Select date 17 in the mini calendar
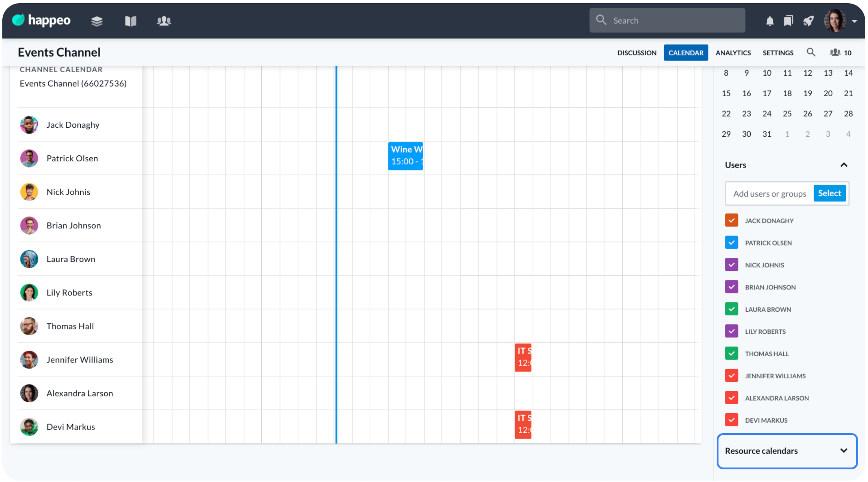The height and width of the screenshot is (482, 868). (x=767, y=93)
